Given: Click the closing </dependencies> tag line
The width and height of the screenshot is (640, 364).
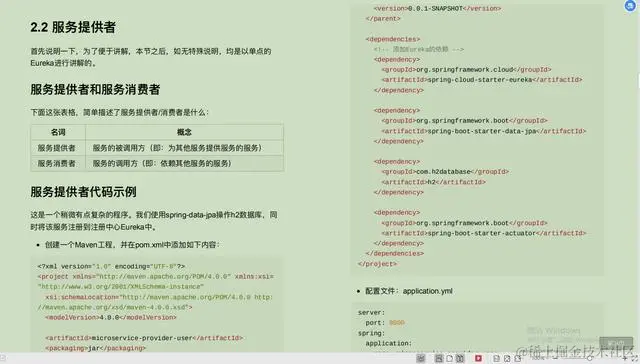Looking at the screenshot, I should click(395, 253).
